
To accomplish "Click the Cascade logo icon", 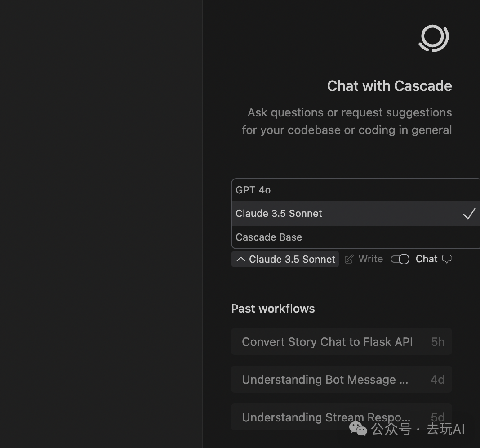I will [434, 38].
